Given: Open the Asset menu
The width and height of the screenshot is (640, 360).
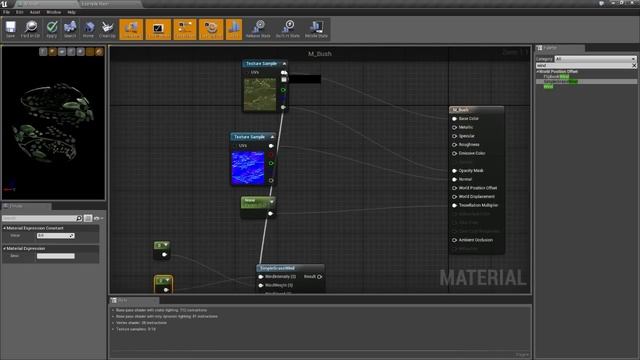Looking at the screenshot, I should pos(35,12).
